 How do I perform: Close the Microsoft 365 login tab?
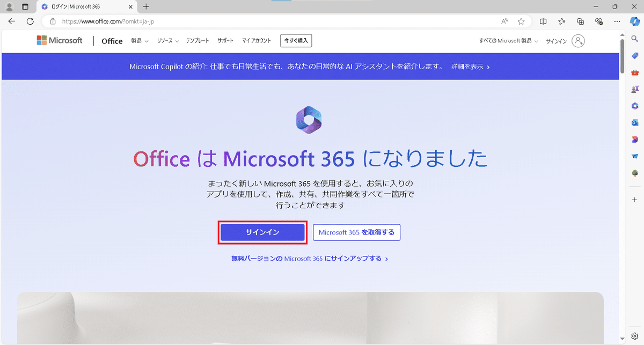point(130,6)
